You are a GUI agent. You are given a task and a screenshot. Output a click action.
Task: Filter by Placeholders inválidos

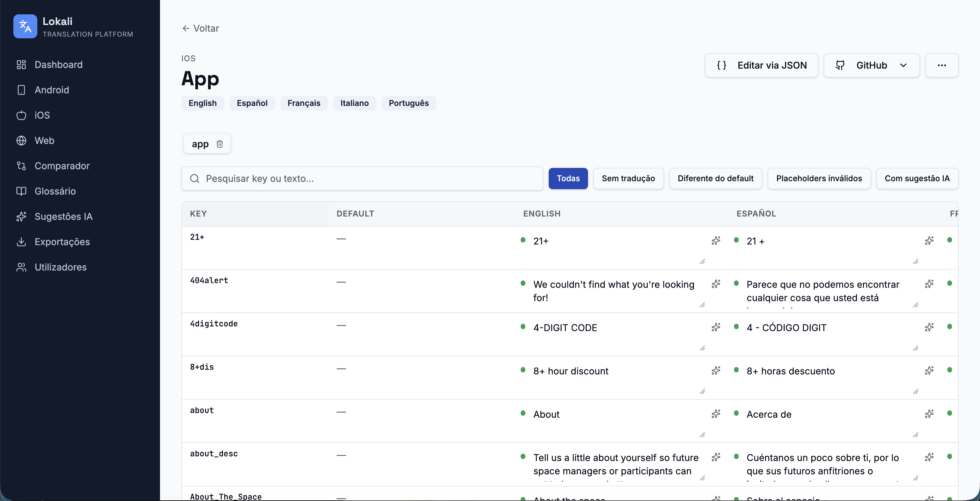click(819, 178)
